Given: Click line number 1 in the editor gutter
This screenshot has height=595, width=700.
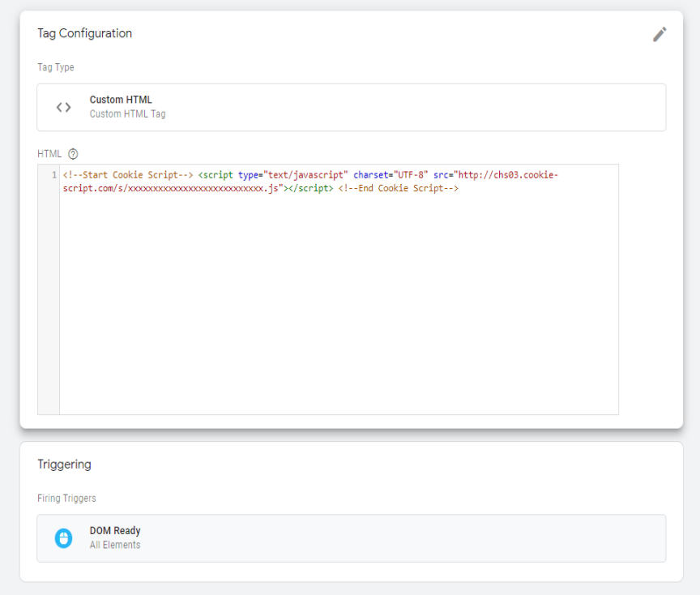Looking at the screenshot, I should click(54, 174).
